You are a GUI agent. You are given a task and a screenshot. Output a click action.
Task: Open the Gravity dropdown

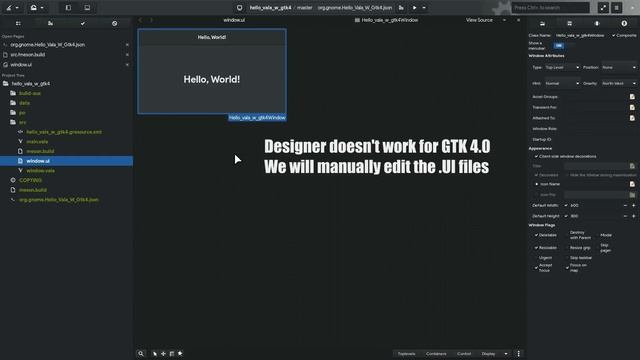pyautogui.click(x=619, y=83)
